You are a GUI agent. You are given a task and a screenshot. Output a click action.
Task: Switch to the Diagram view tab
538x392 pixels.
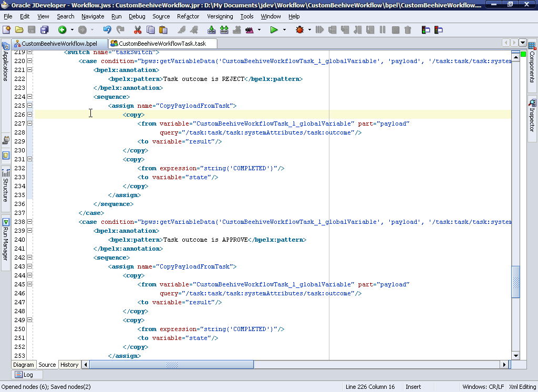(24, 365)
